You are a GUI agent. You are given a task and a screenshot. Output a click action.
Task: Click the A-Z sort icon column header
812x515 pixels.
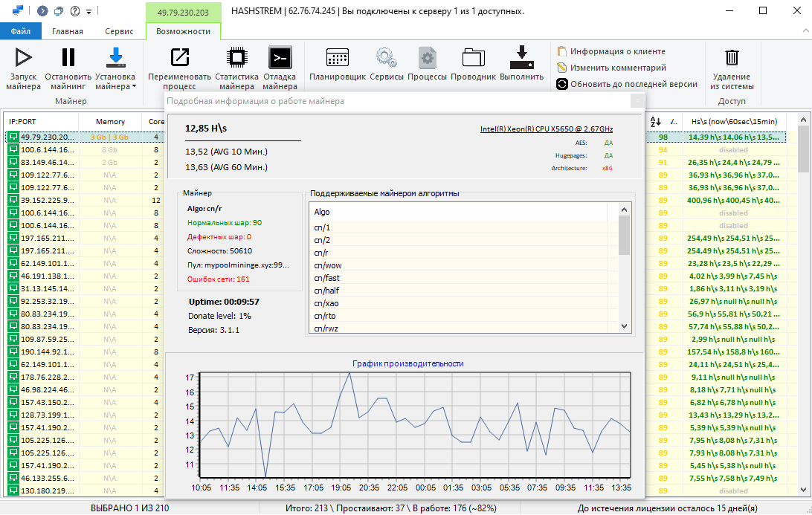coord(656,122)
